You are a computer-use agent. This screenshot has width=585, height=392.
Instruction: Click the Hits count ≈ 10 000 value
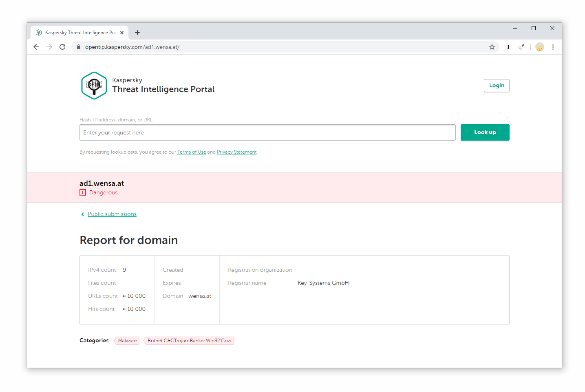click(134, 309)
